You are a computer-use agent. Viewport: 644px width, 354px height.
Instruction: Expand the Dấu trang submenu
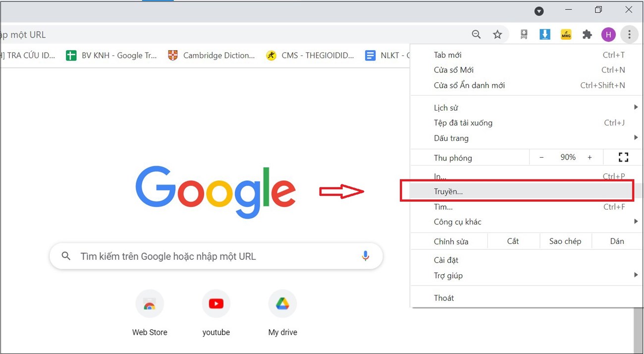tap(527, 138)
